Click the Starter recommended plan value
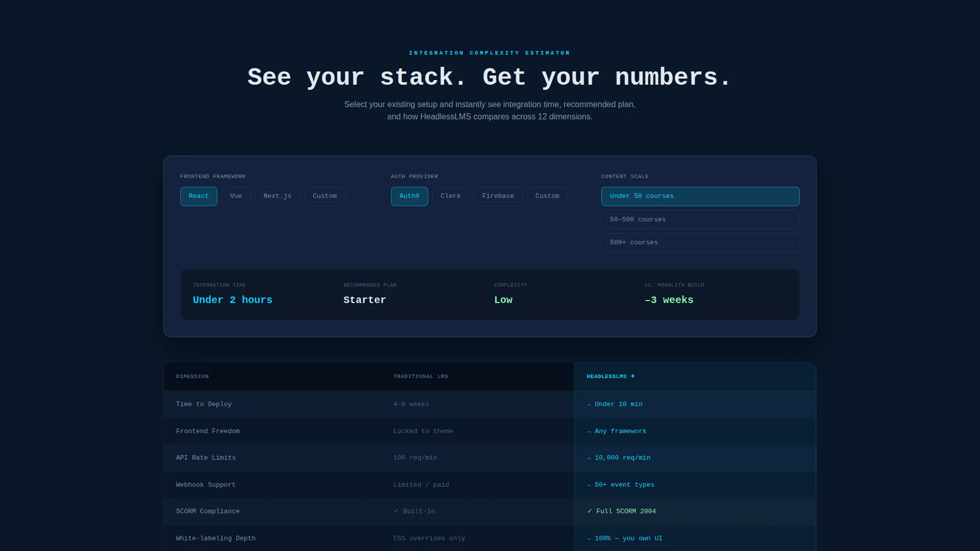 coord(364,300)
